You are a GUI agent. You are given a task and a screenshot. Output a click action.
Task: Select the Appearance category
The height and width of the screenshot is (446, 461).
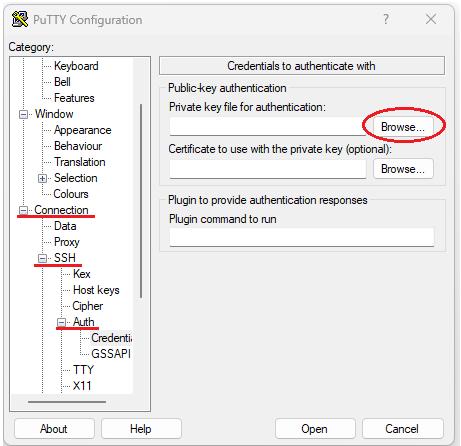83,130
